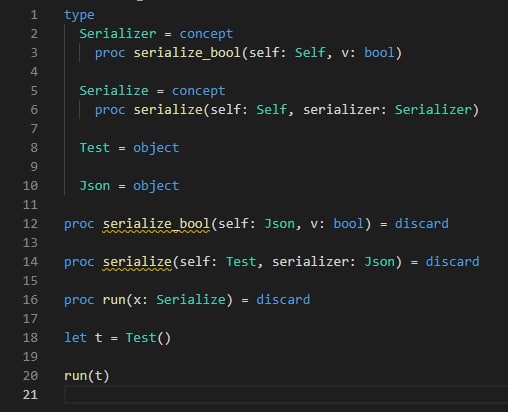Click 'discard' on line 14
This screenshot has height=412, width=508.
tap(452, 262)
